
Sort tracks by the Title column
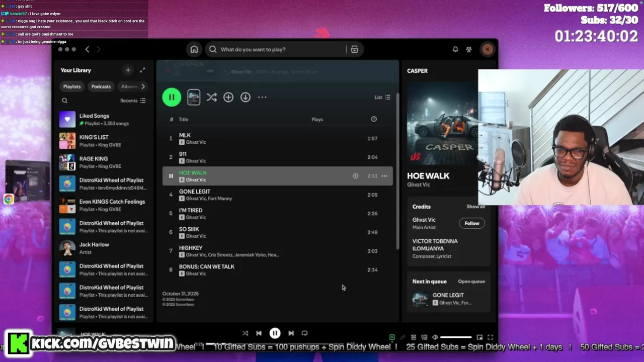pyautogui.click(x=183, y=119)
